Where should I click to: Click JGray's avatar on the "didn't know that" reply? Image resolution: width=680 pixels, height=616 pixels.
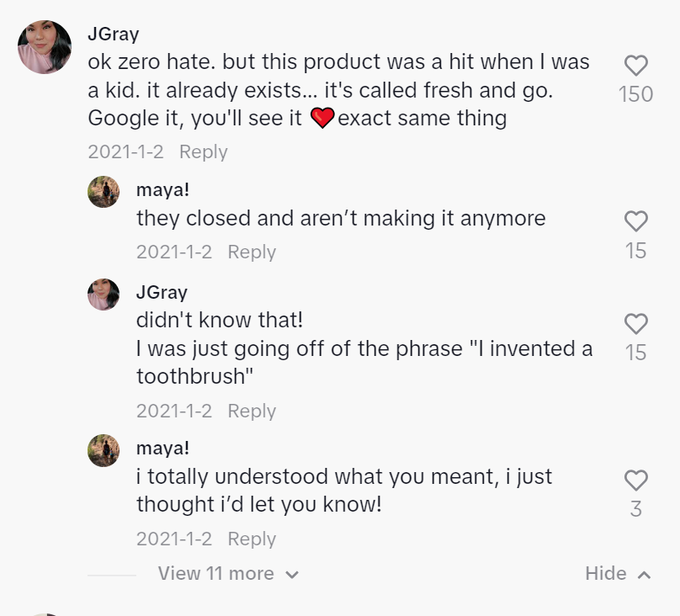coord(104,295)
